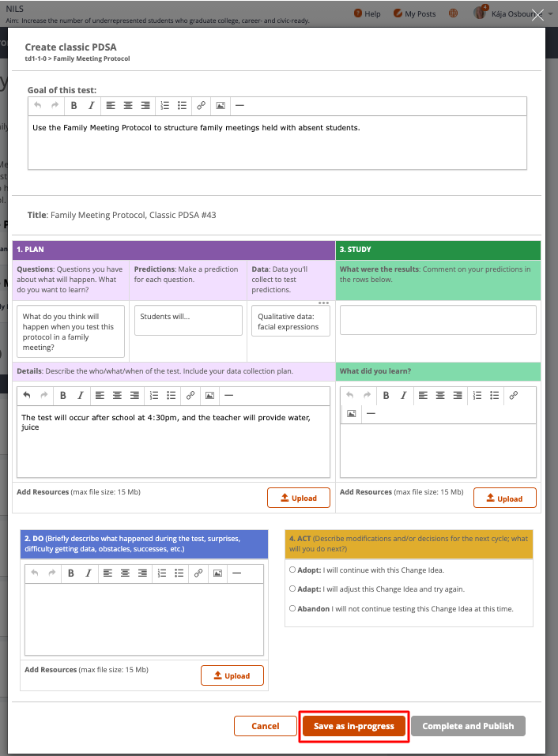Open Kája Osbourne user menu

(512, 13)
